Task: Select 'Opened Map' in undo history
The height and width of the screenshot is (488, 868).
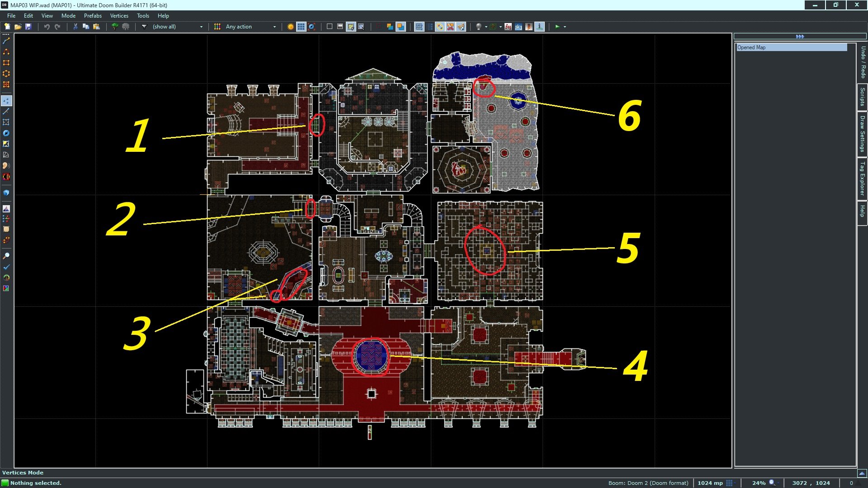Action: point(792,47)
